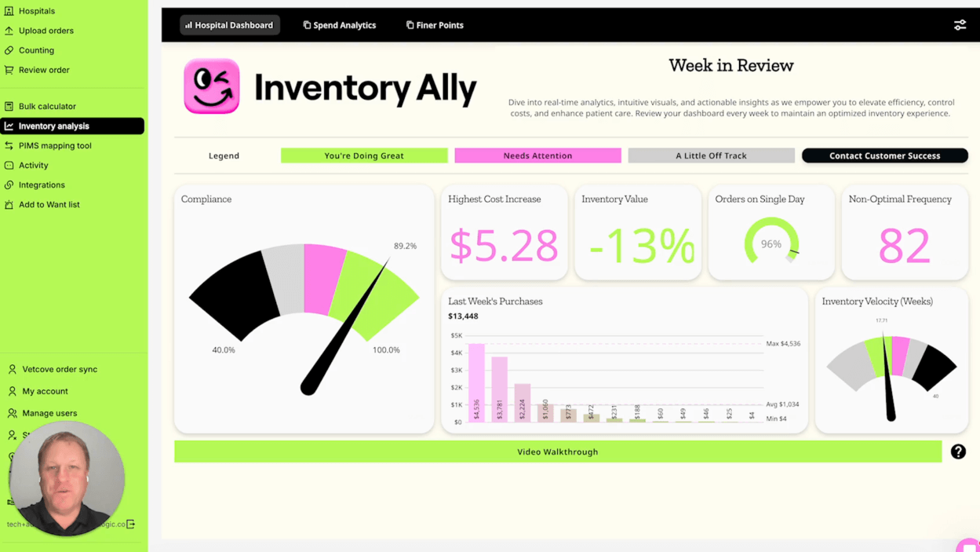Open Add to Want list

49,204
